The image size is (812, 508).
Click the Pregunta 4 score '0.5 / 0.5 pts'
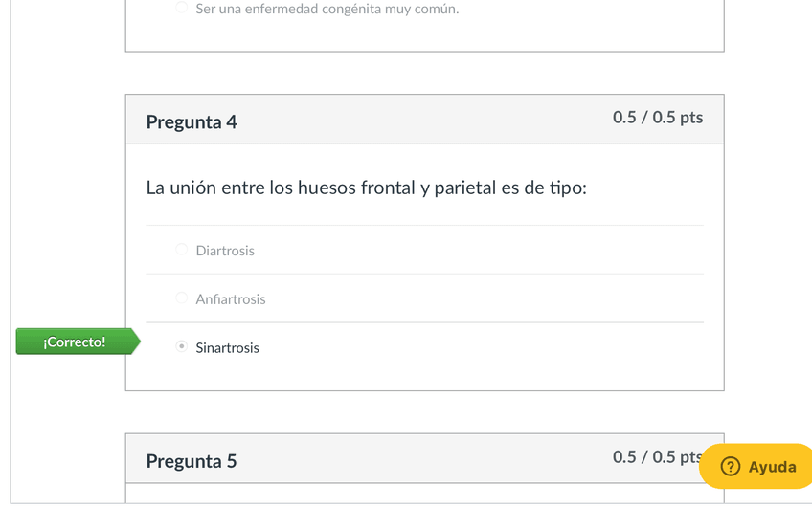pos(658,118)
